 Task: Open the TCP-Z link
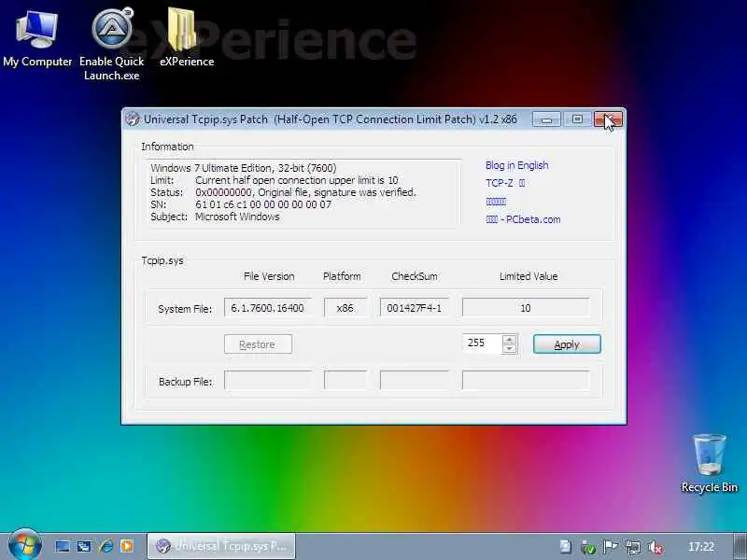(505, 183)
